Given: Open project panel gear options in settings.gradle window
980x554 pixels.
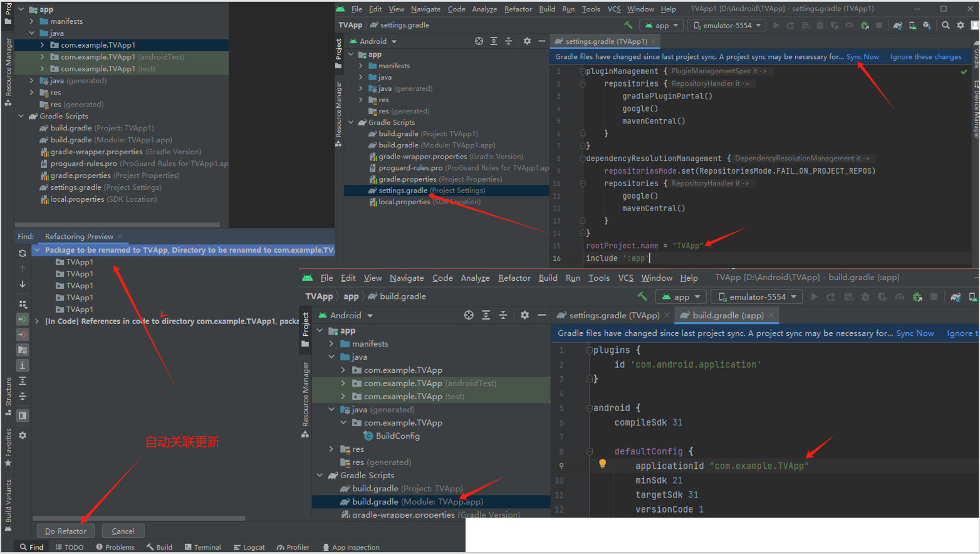Looking at the screenshot, I should 527,41.
